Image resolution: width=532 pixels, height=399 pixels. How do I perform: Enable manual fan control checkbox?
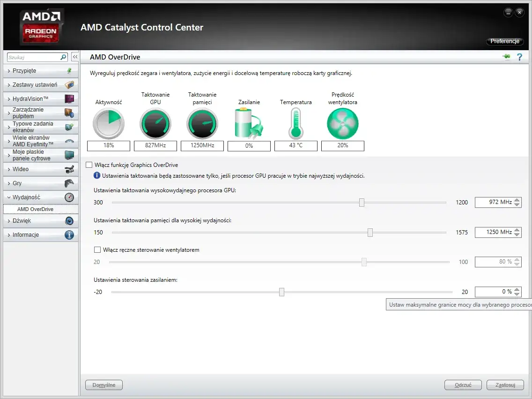click(97, 249)
